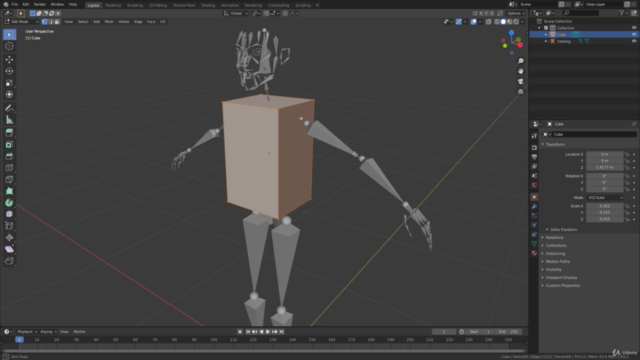The height and width of the screenshot is (360, 640).
Task: Select the Poly Build tool
Action: (9, 191)
